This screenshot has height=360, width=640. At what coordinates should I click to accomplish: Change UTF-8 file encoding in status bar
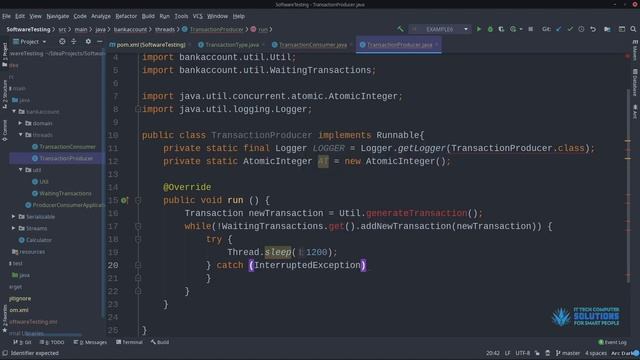[522, 353]
